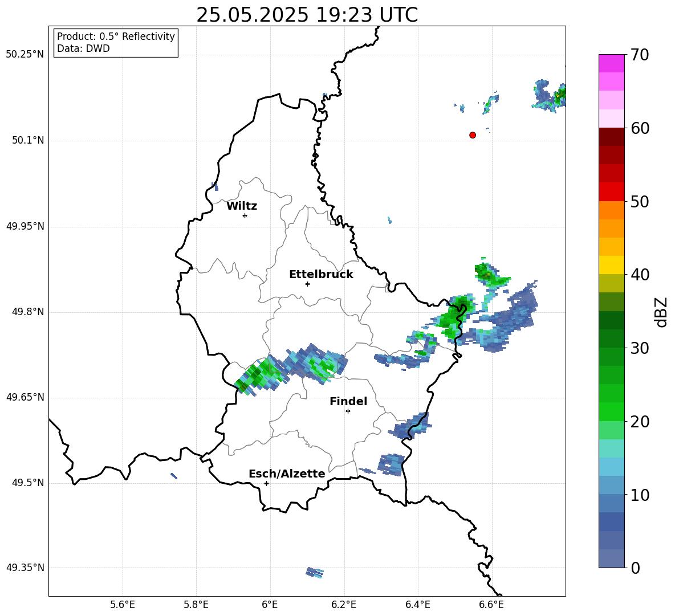
Task: Click the Wiltz station label
Action: tap(242, 206)
